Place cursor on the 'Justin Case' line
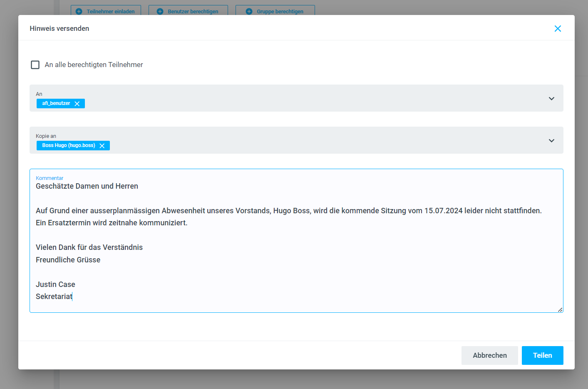Viewport: 588px width, 389px height. [x=55, y=284]
